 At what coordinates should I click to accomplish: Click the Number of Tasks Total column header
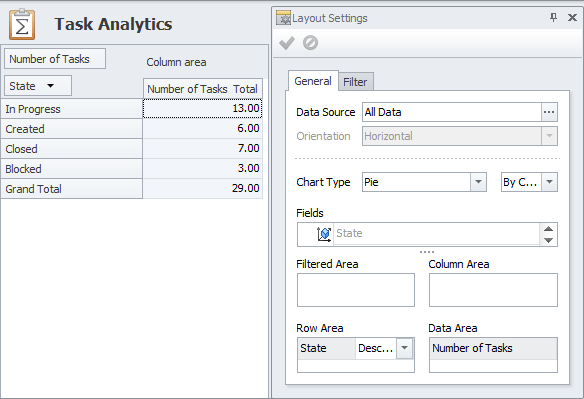(203, 89)
